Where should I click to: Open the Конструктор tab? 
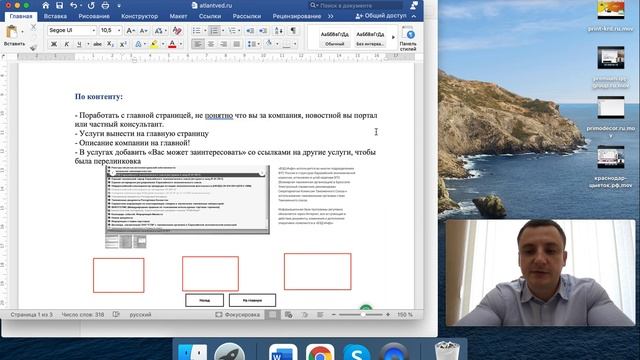coord(139,16)
